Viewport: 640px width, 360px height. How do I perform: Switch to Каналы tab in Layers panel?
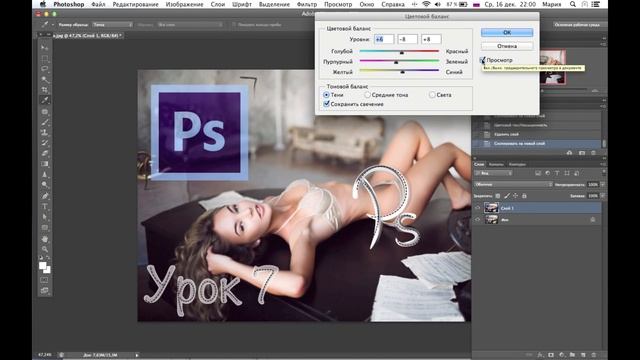496,164
